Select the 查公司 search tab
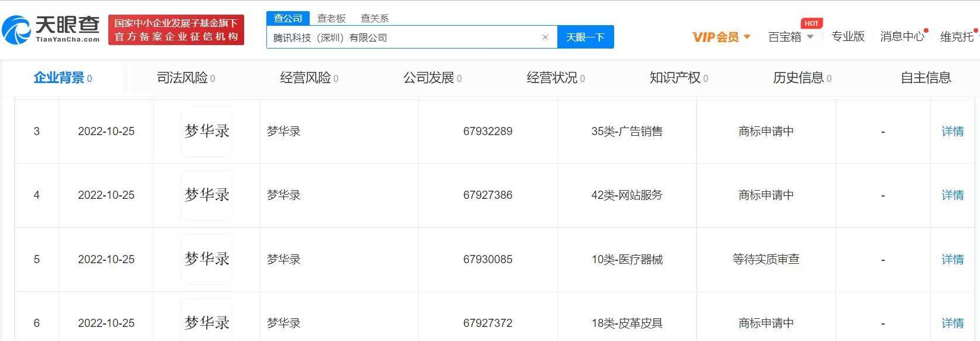Screen dimensions: 980x341 tap(288, 18)
